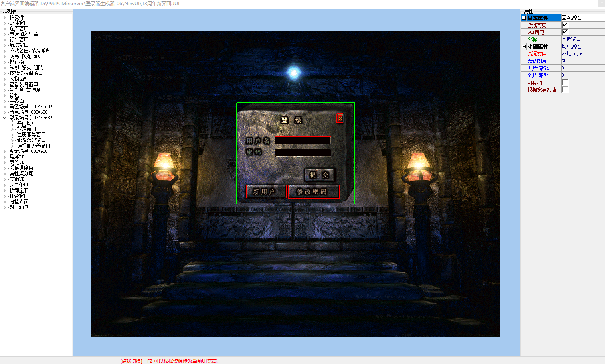605x364 pixels.
Task: Select 选择服务器窗口 in the tree
Action: (34, 146)
